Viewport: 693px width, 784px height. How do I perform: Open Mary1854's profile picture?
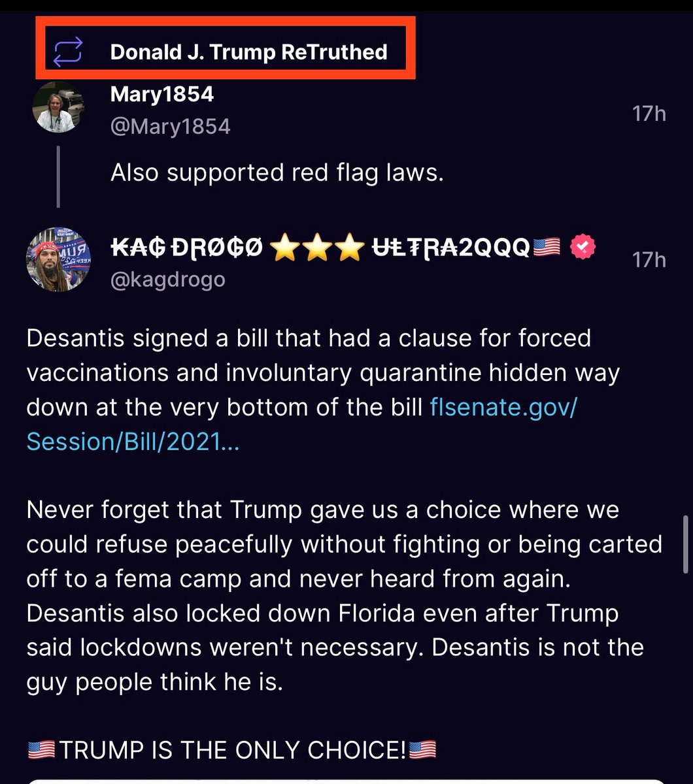[58, 108]
